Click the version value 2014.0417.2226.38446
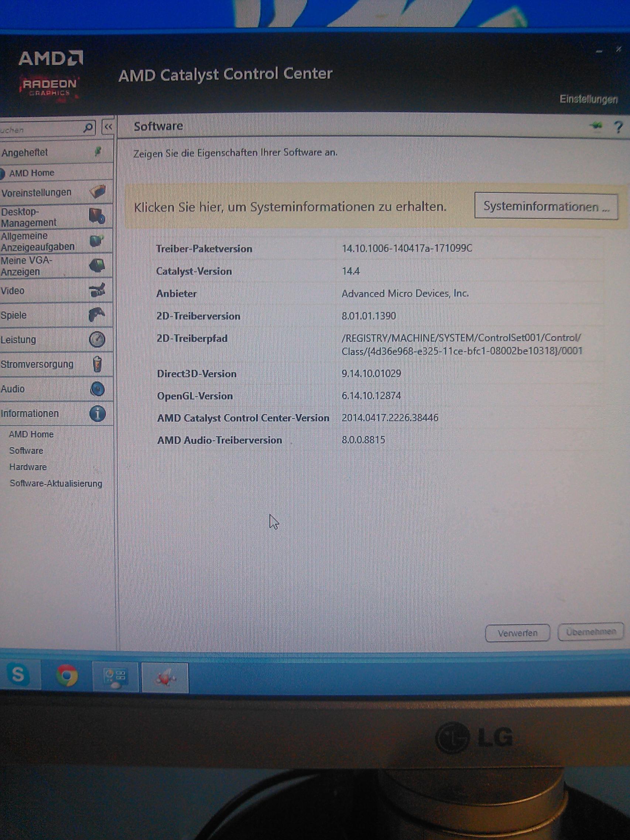Viewport: 630px width, 840px height. (390, 418)
